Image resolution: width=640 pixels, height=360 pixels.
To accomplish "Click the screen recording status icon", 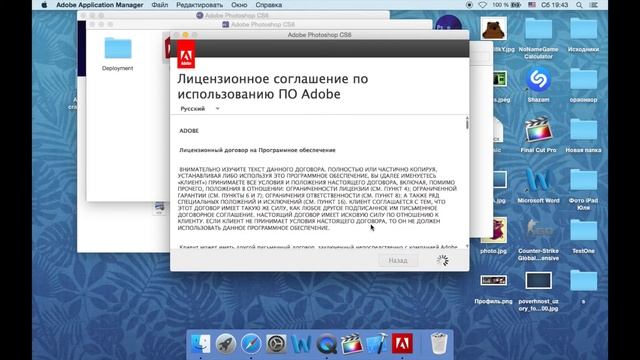I will [469, 5].
